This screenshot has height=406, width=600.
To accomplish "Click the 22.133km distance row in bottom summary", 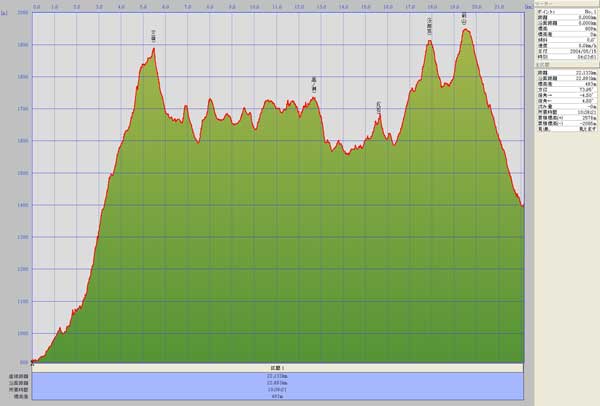I will [278, 376].
